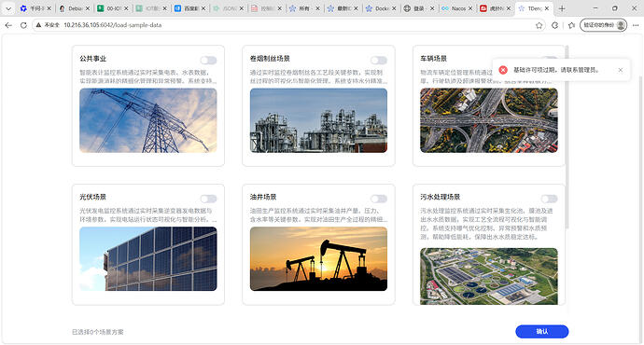
Task: Switch on the 油井场景 toggle
Action: click(379, 199)
